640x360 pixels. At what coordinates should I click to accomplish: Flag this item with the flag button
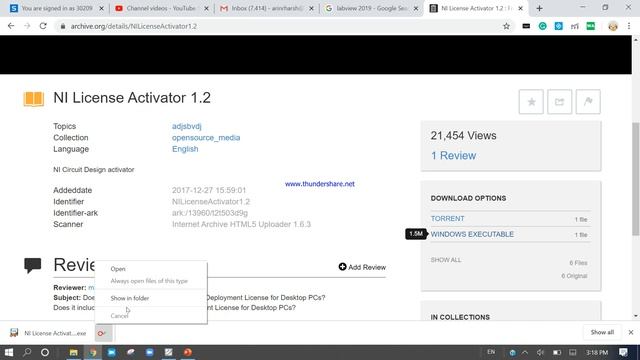pyautogui.click(x=588, y=102)
